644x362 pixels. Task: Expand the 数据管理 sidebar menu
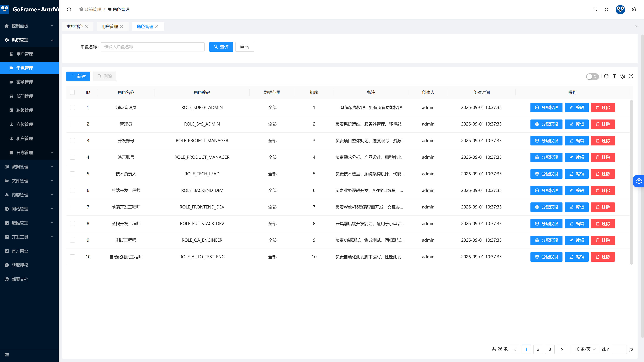(29, 167)
